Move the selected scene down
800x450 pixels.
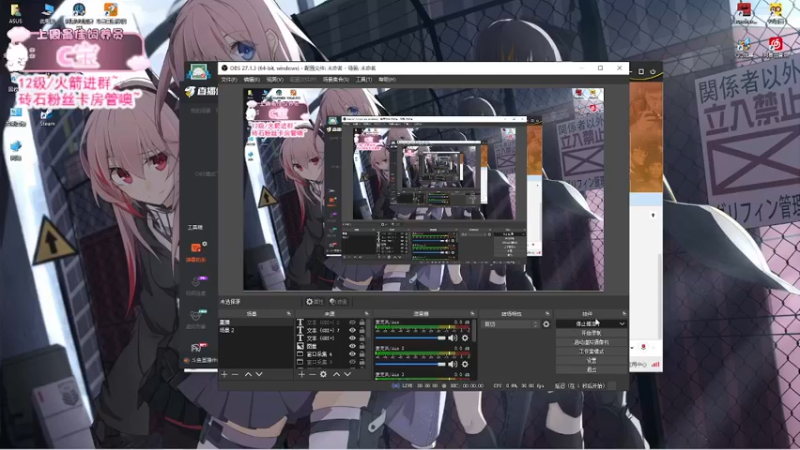pos(259,374)
